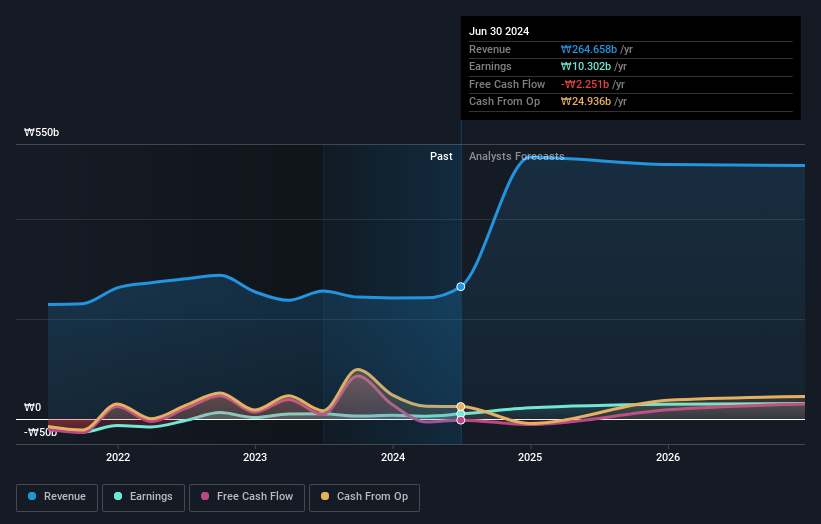Click the 'Analysts Forecasts' label
Screen dimensions: 821x524
[516, 156]
